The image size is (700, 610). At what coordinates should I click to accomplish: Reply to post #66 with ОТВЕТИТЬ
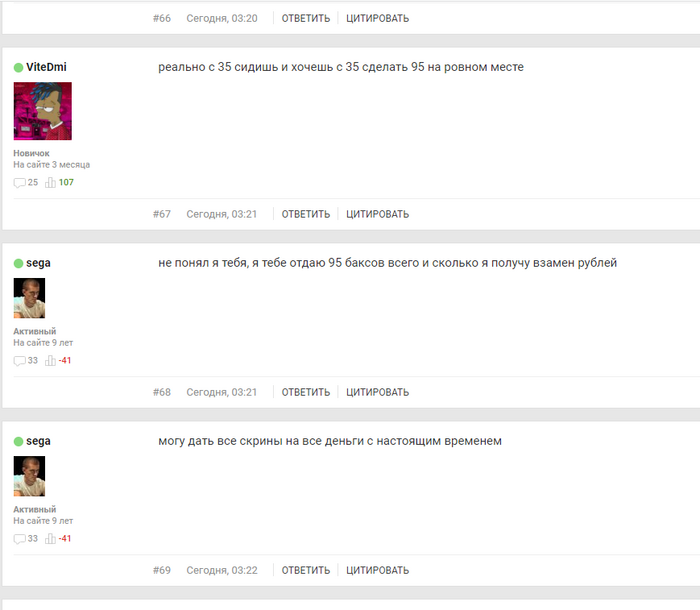(x=306, y=18)
